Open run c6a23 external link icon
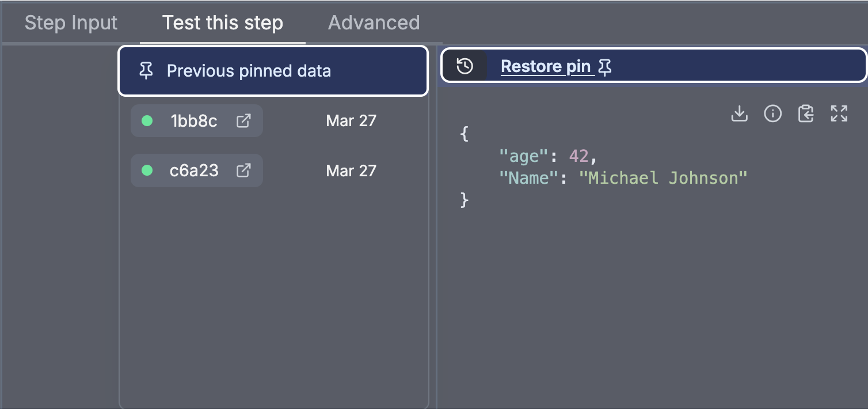 pyautogui.click(x=243, y=171)
